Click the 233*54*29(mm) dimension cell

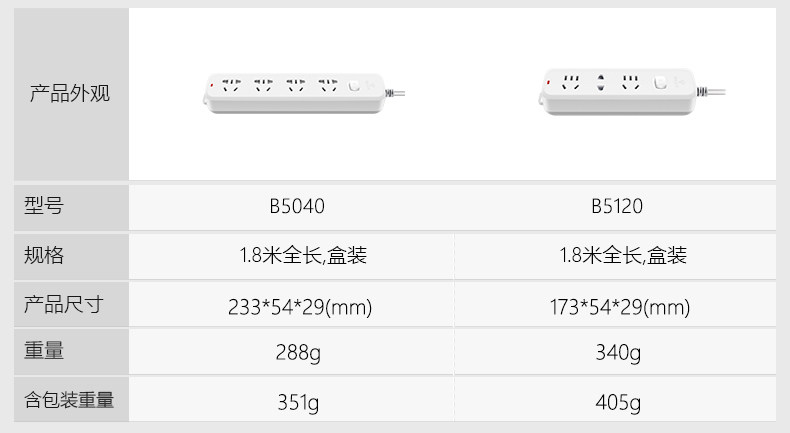coord(300,306)
